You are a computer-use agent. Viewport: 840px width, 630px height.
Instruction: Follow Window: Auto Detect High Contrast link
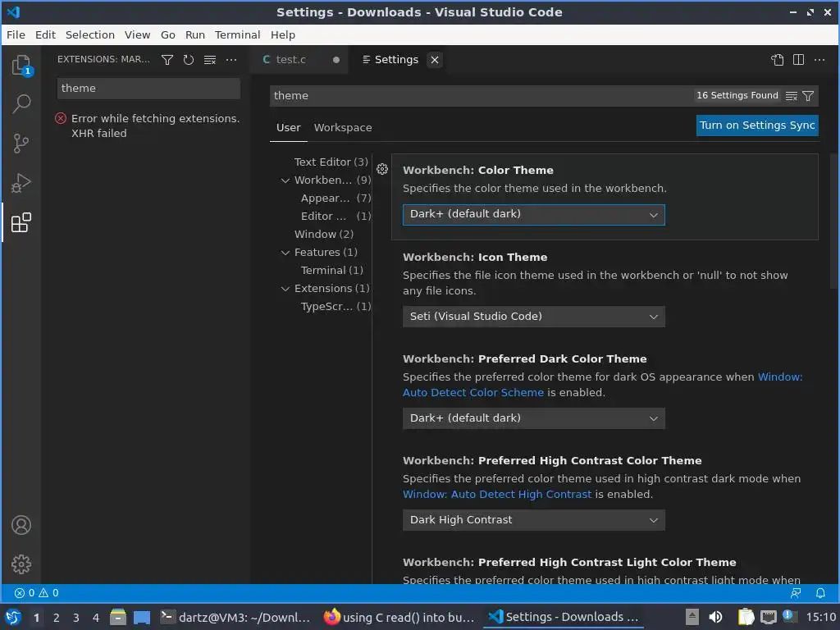[x=497, y=495]
